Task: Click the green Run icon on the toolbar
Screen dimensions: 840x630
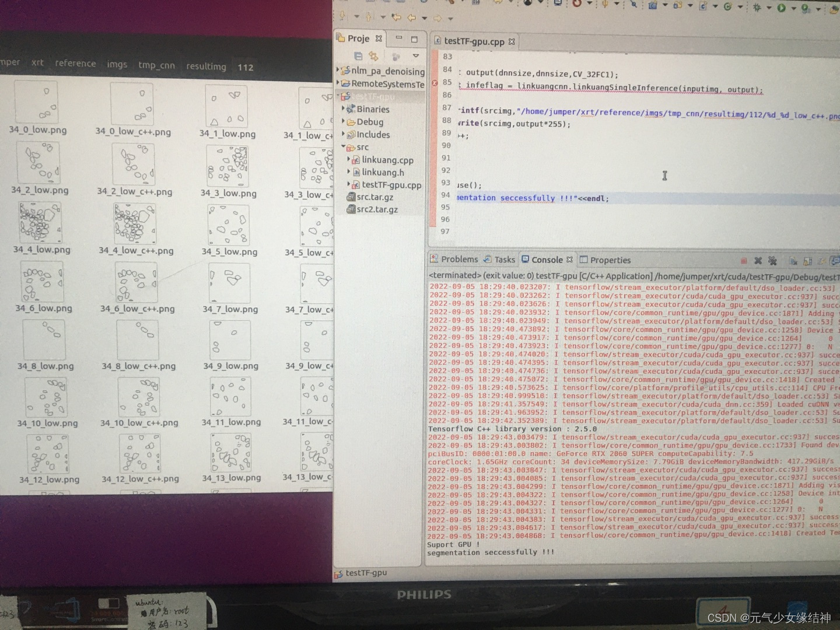Action: click(780, 6)
